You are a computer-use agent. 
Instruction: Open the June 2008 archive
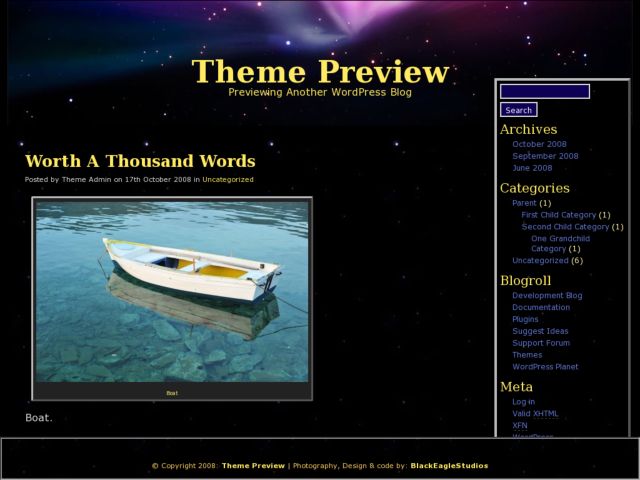pyautogui.click(x=532, y=168)
